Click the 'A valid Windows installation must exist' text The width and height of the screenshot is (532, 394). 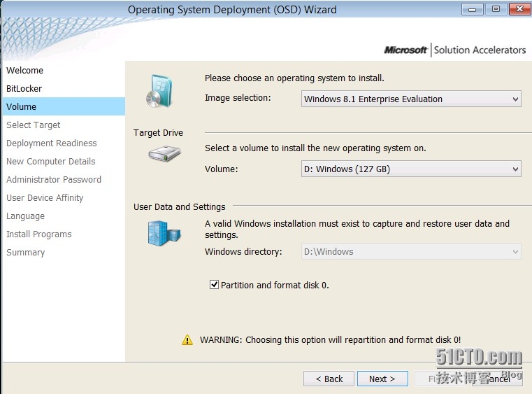point(357,230)
